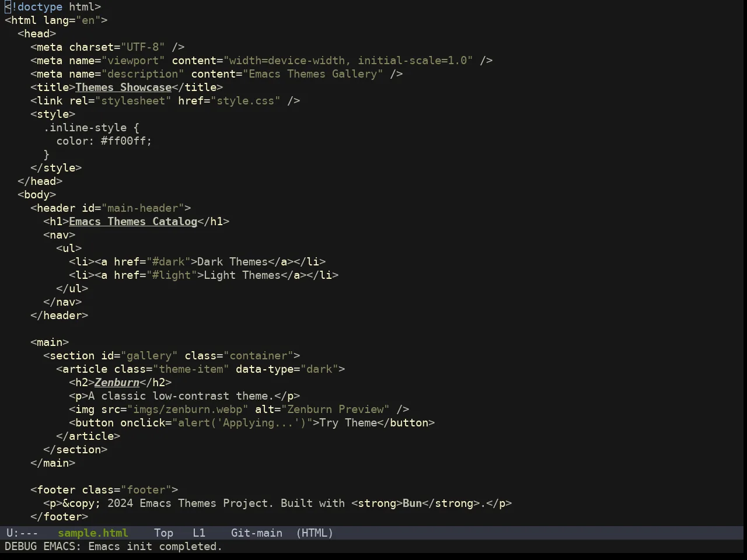Click the opening <head> tag
This screenshot has width=747, height=560.
tap(37, 34)
